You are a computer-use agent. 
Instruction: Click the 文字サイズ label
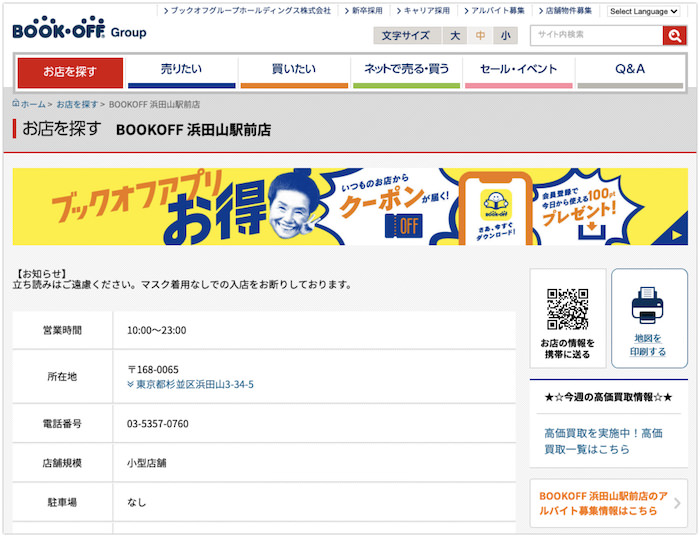406,36
